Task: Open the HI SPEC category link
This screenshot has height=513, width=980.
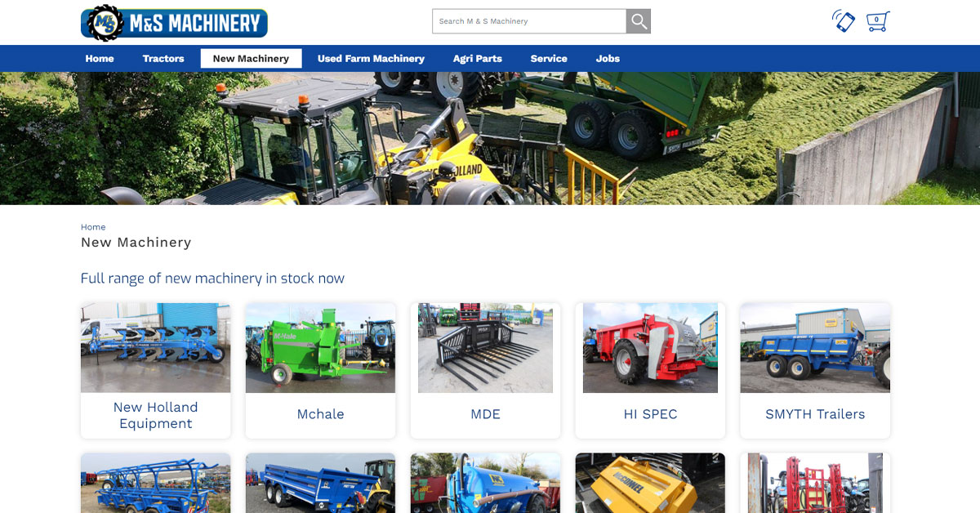Action: pyautogui.click(x=650, y=414)
